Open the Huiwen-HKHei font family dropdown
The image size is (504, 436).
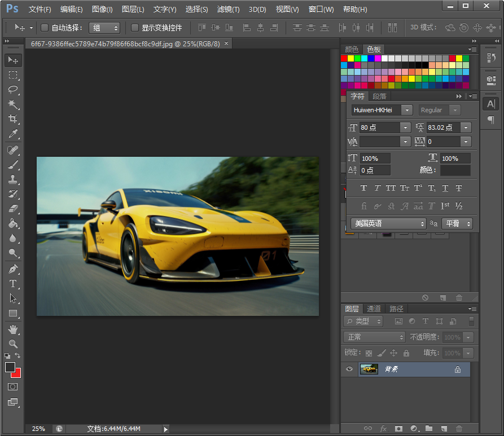pos(407,110)
